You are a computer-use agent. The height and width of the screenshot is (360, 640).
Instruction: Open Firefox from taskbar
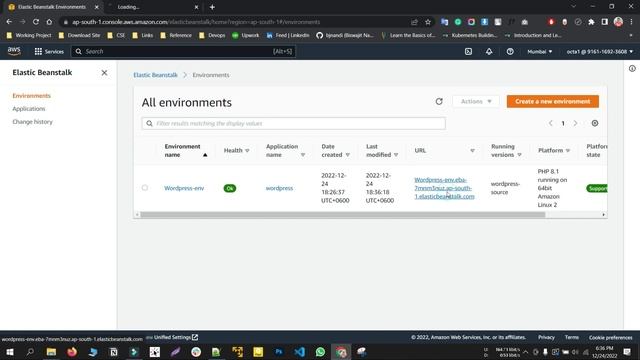point(72,352)
